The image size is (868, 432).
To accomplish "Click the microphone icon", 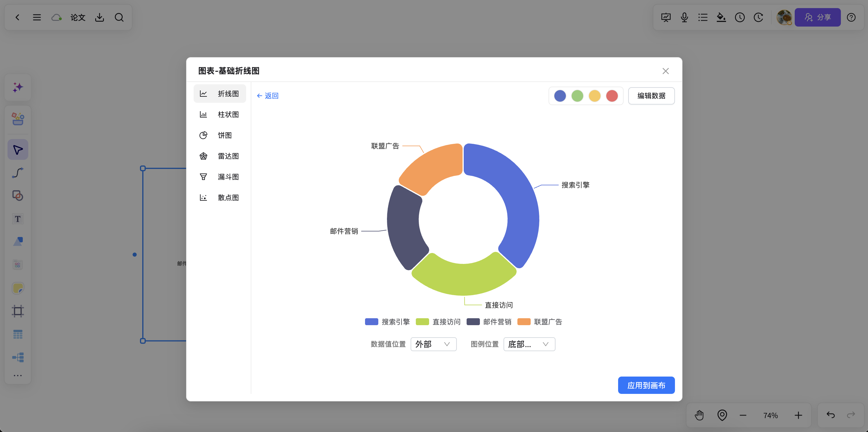I will (x=684, y=17).
